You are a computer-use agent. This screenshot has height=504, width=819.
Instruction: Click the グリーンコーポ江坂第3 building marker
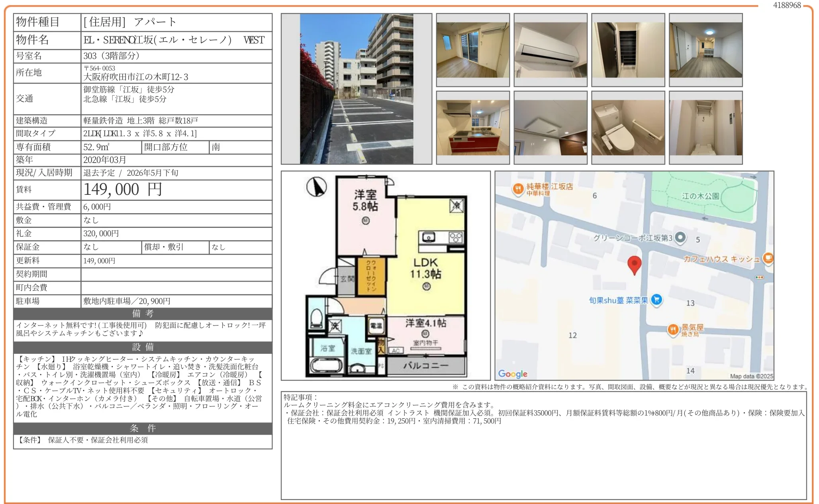(680, 238)
